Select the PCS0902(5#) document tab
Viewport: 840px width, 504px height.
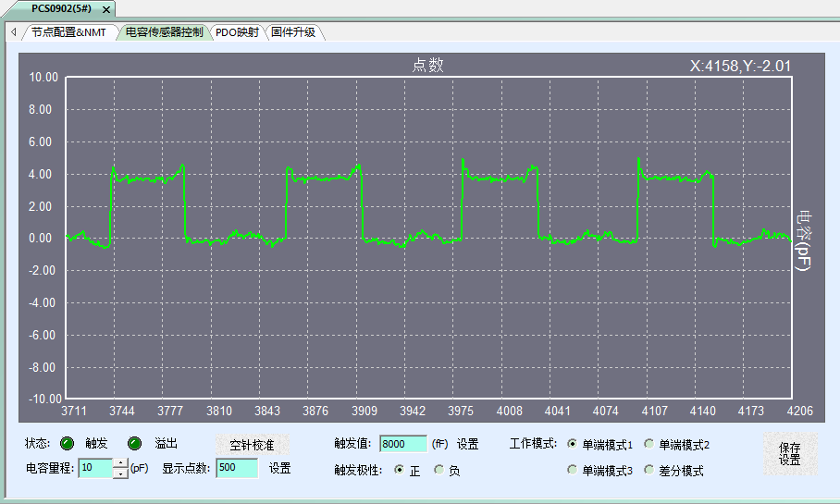pos(61,9)
